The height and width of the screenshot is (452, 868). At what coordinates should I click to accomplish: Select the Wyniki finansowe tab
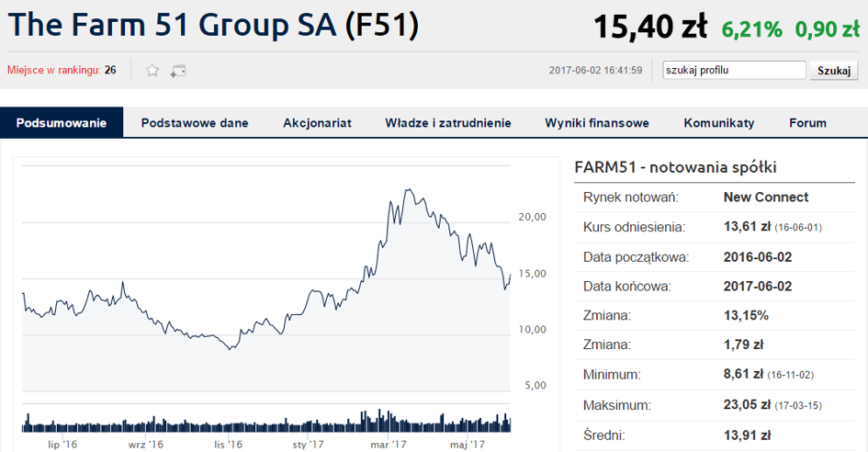[597, 123]
